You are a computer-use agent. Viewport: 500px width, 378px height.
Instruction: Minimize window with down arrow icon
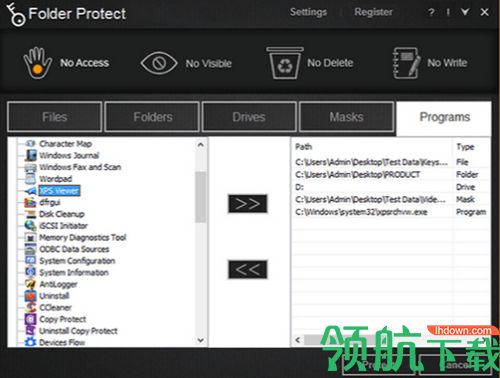pyautogui.click(x=465, y=12)
